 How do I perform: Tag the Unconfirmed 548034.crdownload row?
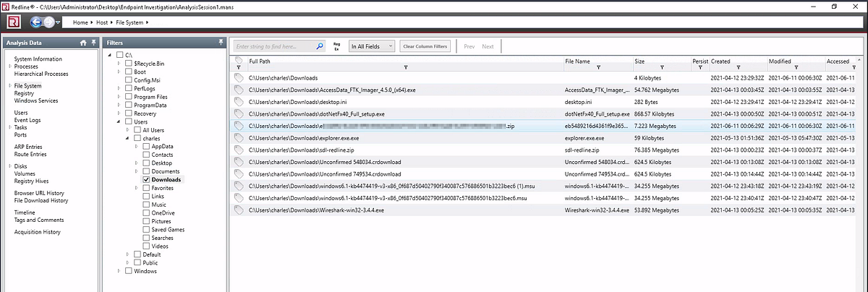pyautogui.click(x=239, y=162)
